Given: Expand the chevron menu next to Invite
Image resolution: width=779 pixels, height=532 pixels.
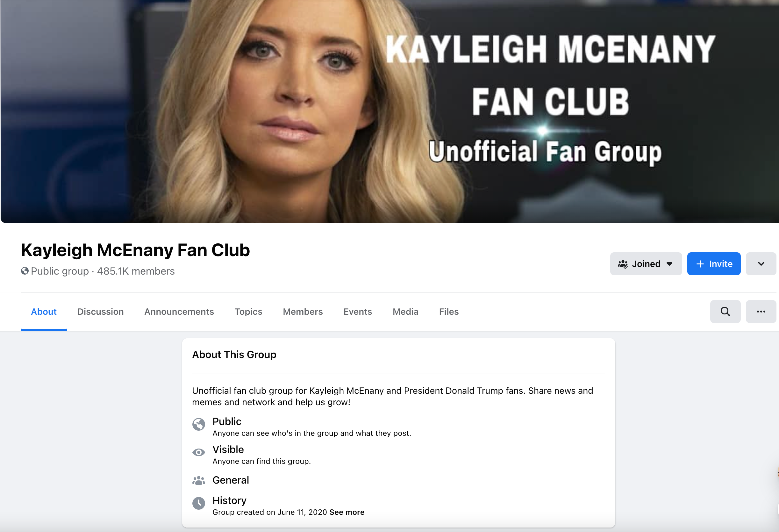Looking at the screenshot, I should [x=761, y=264].
